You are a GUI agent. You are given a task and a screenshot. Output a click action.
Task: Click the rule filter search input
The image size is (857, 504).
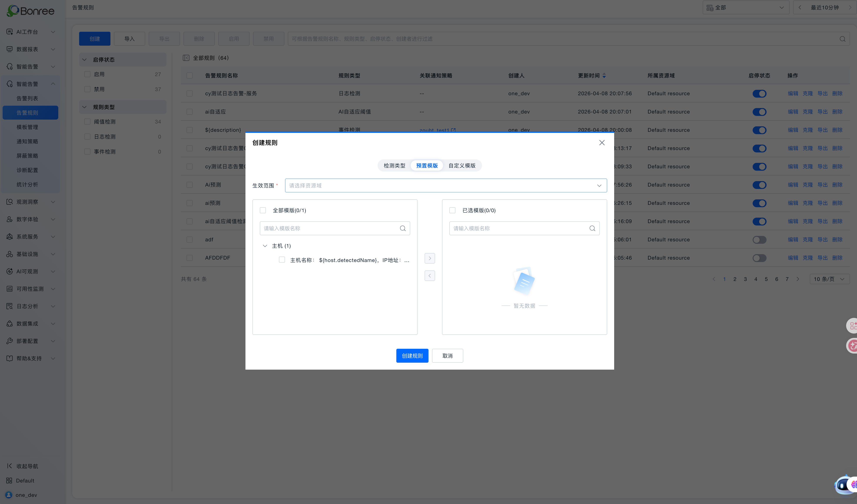tap(568, 39)
